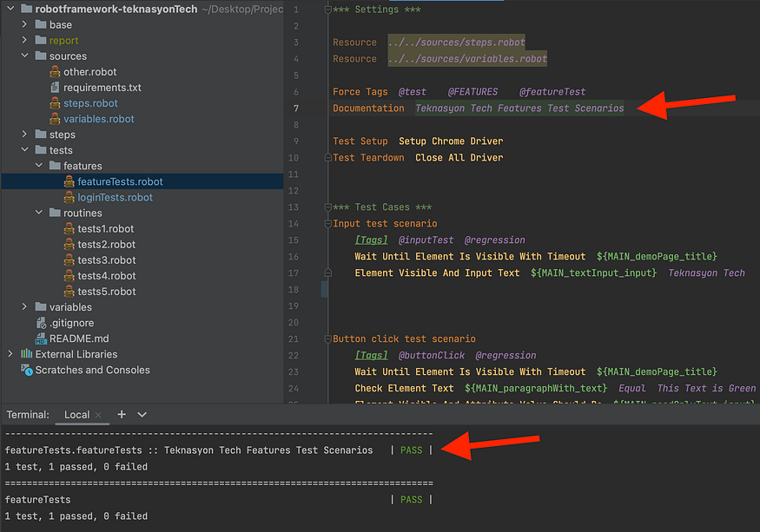Select README.md in project tree
The height and width of the screenshot is (532, 760).
click(x=79, y=338)
